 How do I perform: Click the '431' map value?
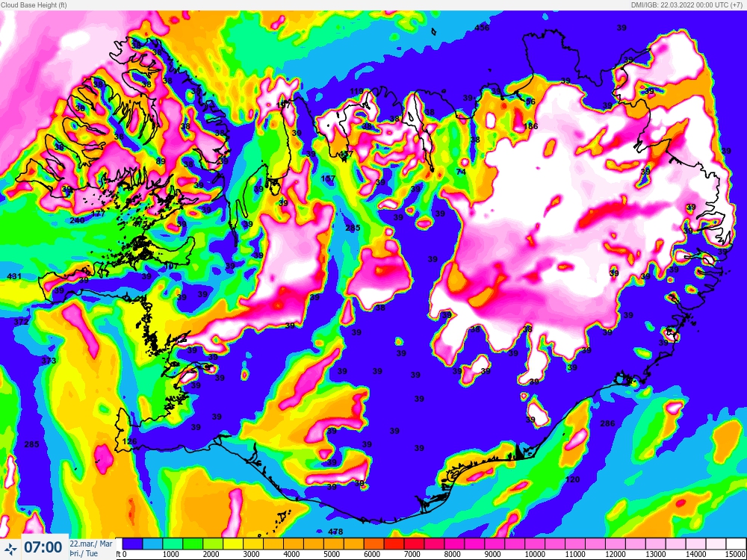(15, 276)
